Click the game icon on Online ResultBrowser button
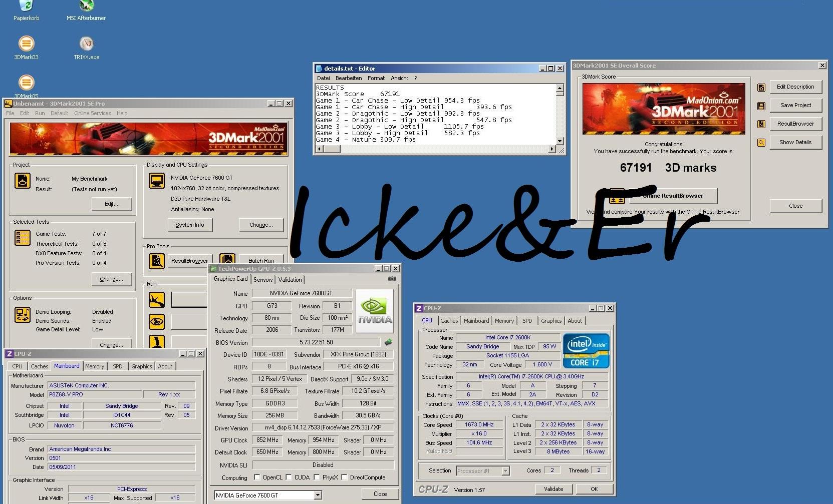 [617, 196]
